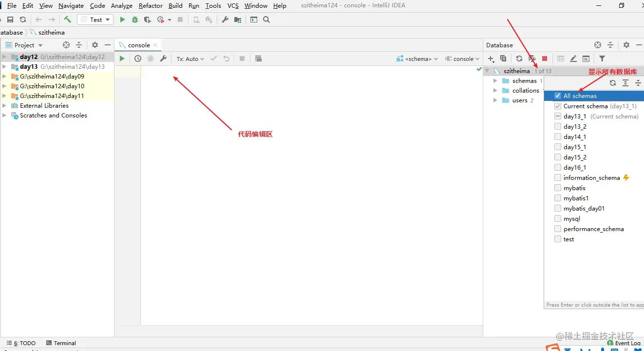Enable the day15_1 schema checkbox
644x351 pixels.
click(558, 147)
